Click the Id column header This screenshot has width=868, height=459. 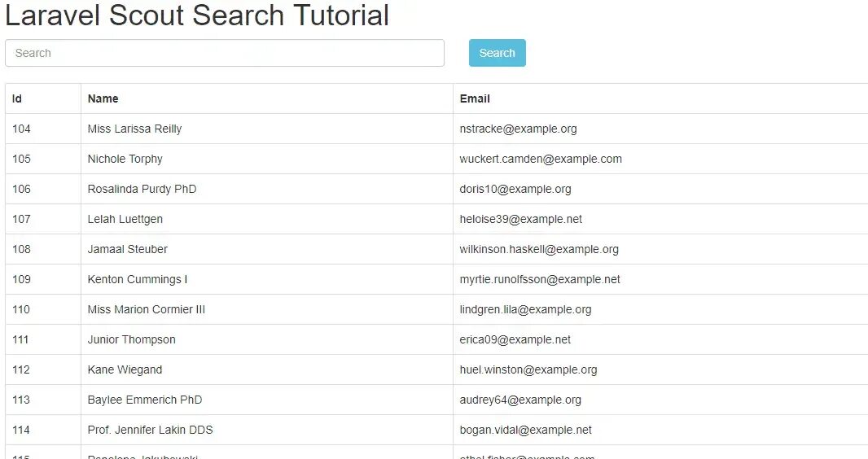tap(17, 98)
